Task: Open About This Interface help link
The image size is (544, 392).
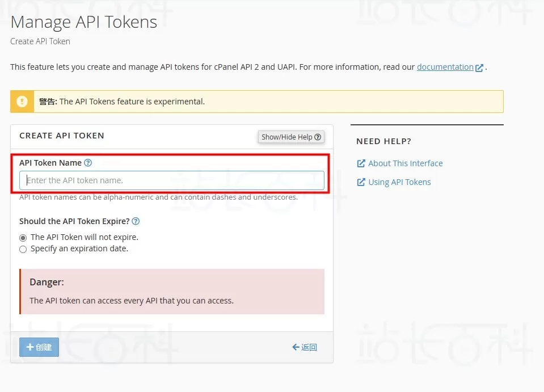Action: click(405, 163)
